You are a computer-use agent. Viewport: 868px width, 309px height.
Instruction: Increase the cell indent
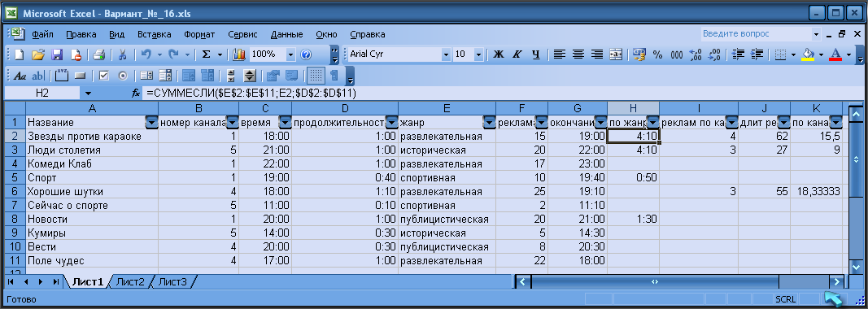tap(757, 54)
